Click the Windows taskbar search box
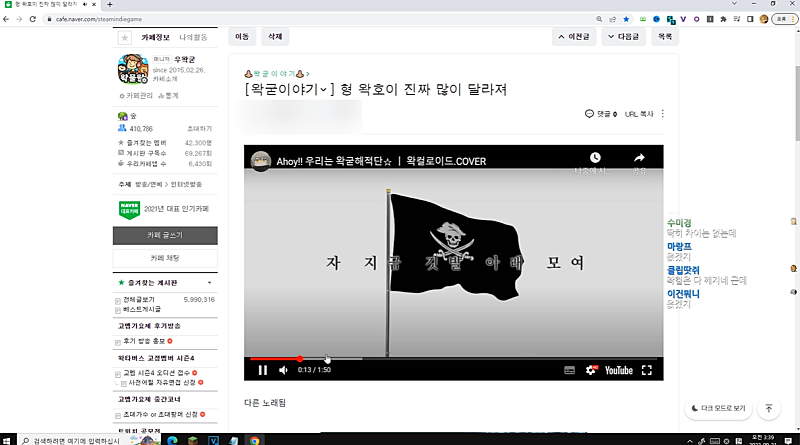Image resolution: width=800 pixels, height=445 pixels. [x=89, y=440]
